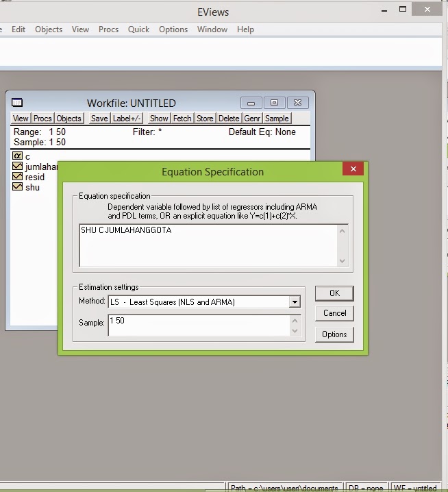Close the Equation Specification dialog
Image resolution: width=448 pixels, height=492 pixels.
click(353, 169)
